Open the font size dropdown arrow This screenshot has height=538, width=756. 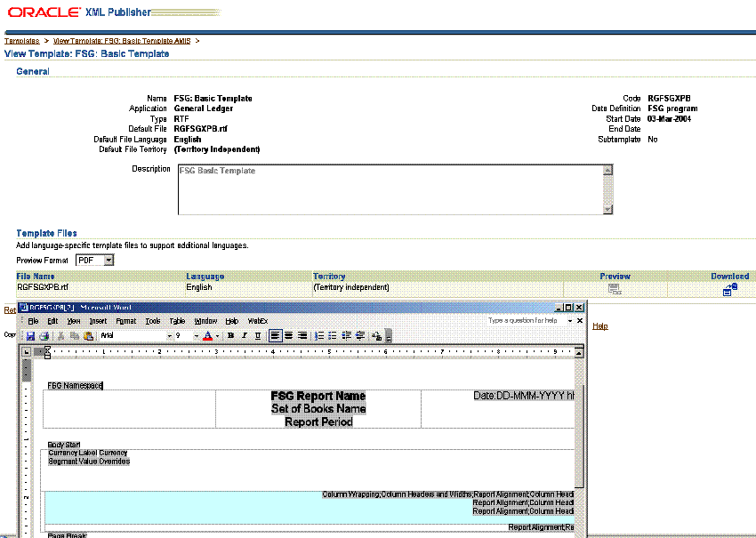[x=197, y=336]
